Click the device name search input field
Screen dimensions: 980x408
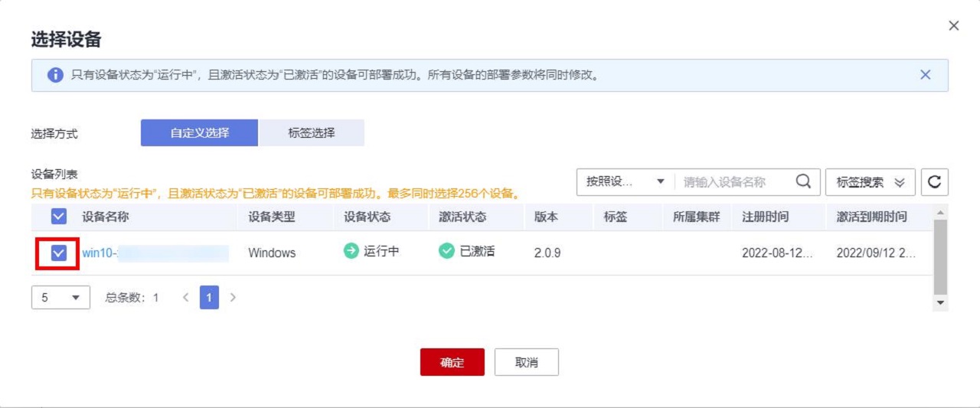tap(733, 182)
